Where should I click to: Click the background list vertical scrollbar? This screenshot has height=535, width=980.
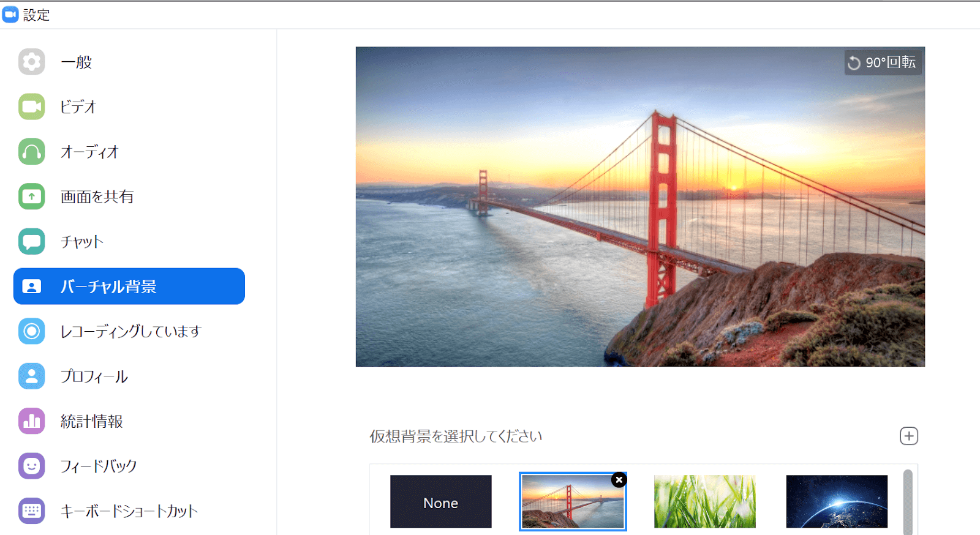pos(908,502)
